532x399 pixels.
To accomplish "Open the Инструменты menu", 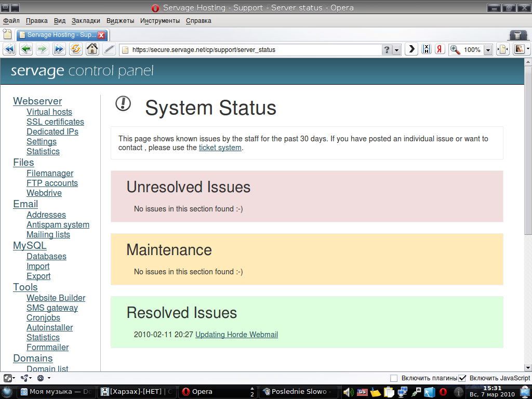I will pyautogui.click(x=160, y=21).
